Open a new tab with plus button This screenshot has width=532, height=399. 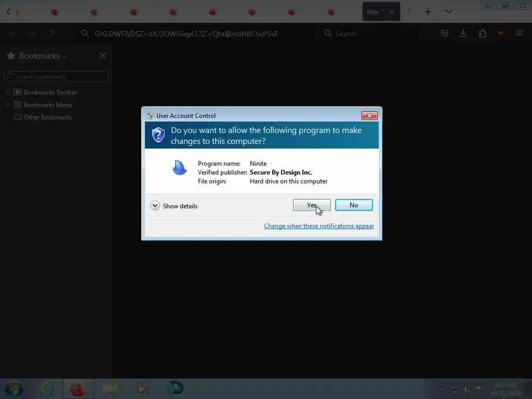428,12
